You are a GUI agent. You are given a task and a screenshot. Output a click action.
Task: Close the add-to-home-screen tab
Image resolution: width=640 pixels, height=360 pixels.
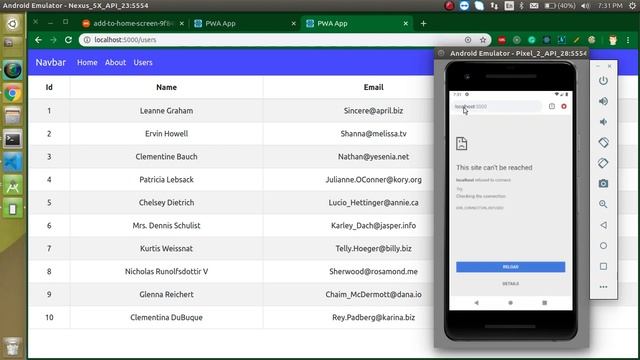pos(182,23)
